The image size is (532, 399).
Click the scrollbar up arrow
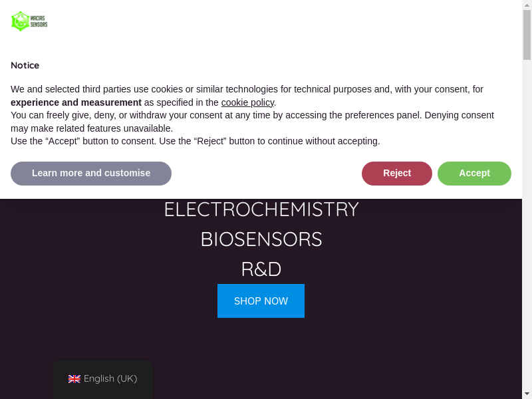coord(527,5)
